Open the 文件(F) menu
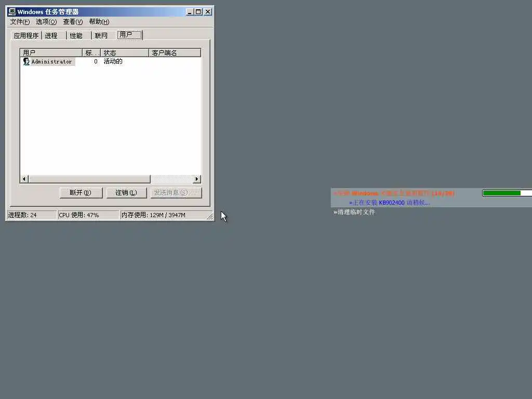532x399 pixels. click(x=20, y=22)
